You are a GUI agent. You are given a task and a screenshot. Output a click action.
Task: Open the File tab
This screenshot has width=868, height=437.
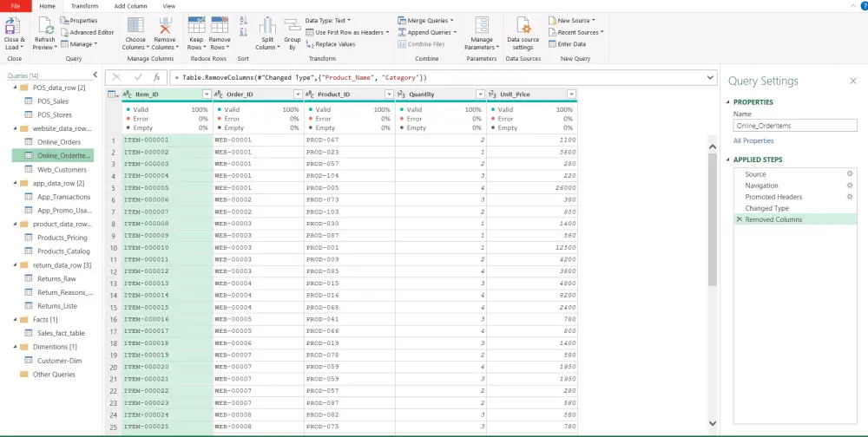(16, 6)
